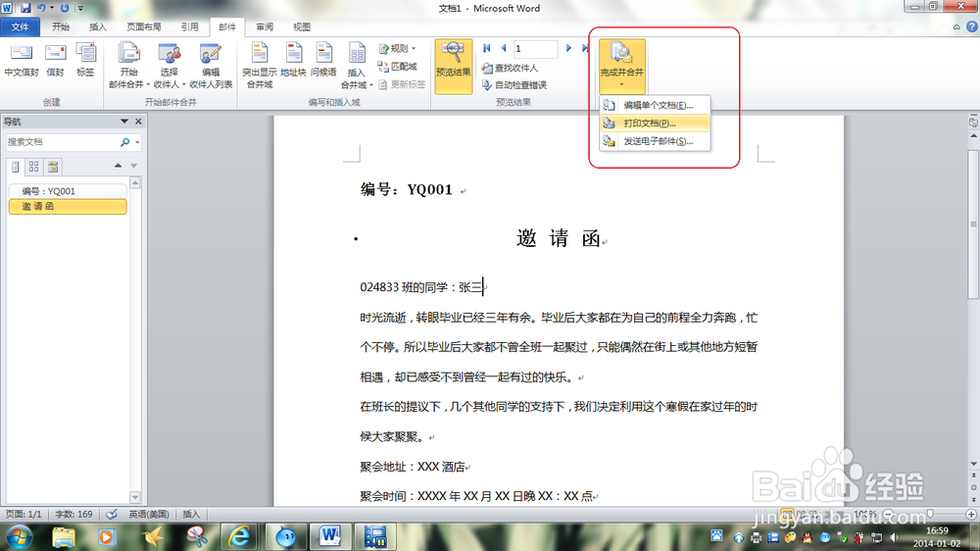Insert an 地址块 address block
980x551 pixels.
293,62
